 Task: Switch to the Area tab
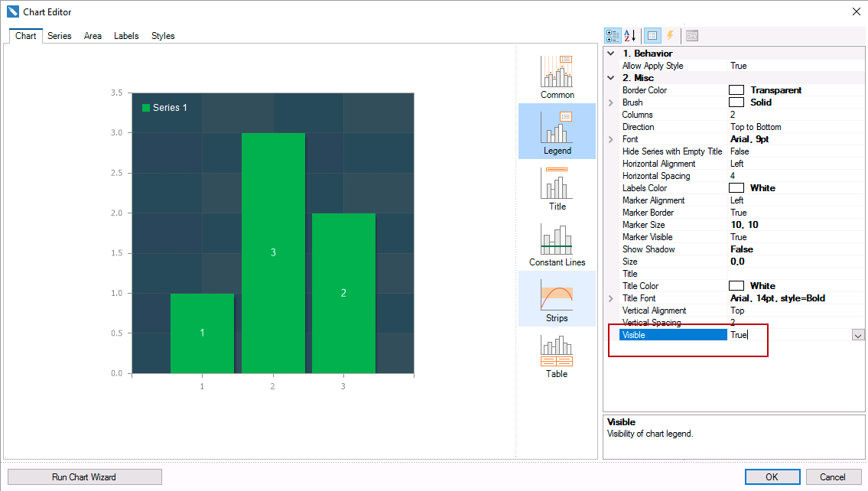pos(93,36)
